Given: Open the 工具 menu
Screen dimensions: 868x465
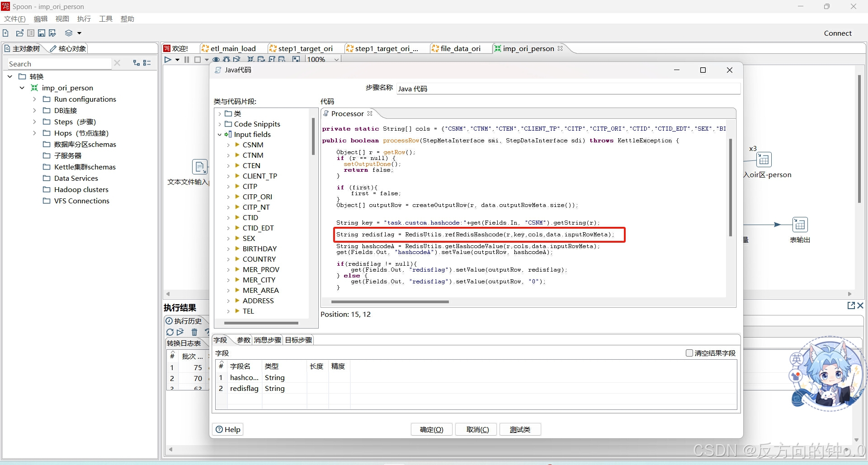Looking at the screenshot, I should tap(106, 19).
